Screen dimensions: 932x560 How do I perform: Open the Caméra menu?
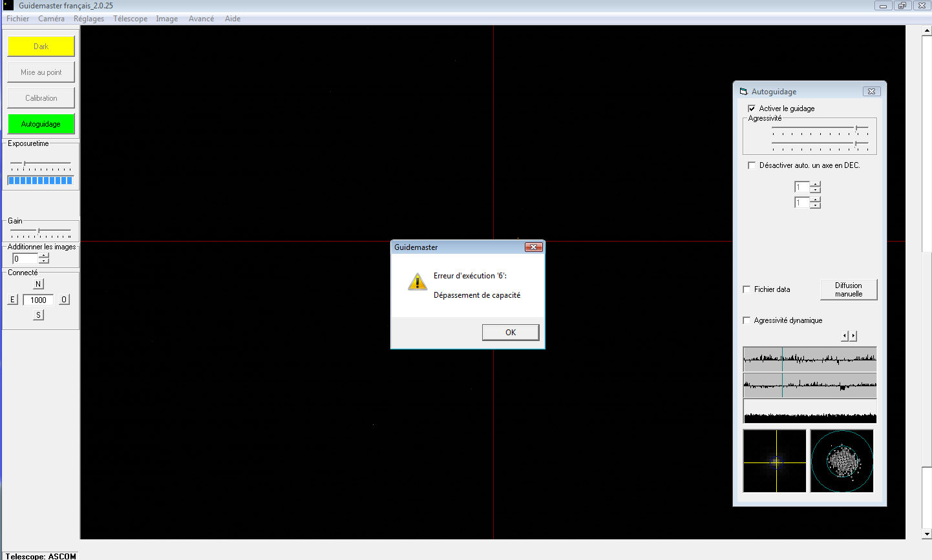[51, 19]
